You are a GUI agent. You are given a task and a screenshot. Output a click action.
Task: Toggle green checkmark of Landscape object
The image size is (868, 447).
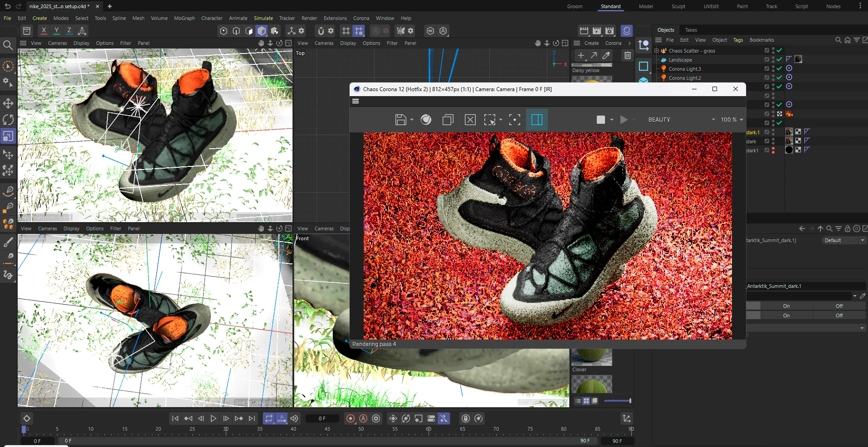tap(779, 59)
